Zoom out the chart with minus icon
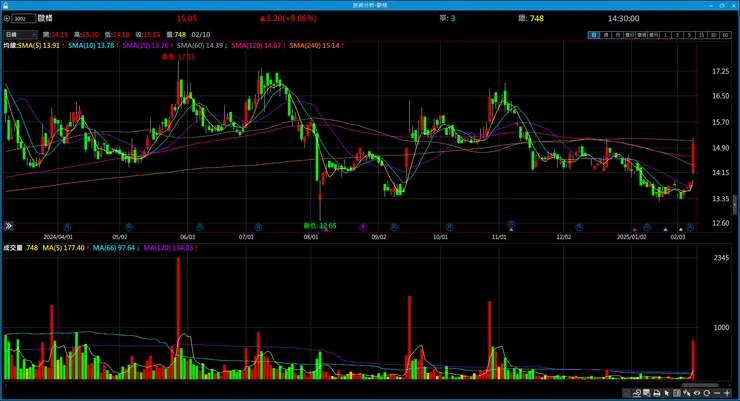 (717, 393)
